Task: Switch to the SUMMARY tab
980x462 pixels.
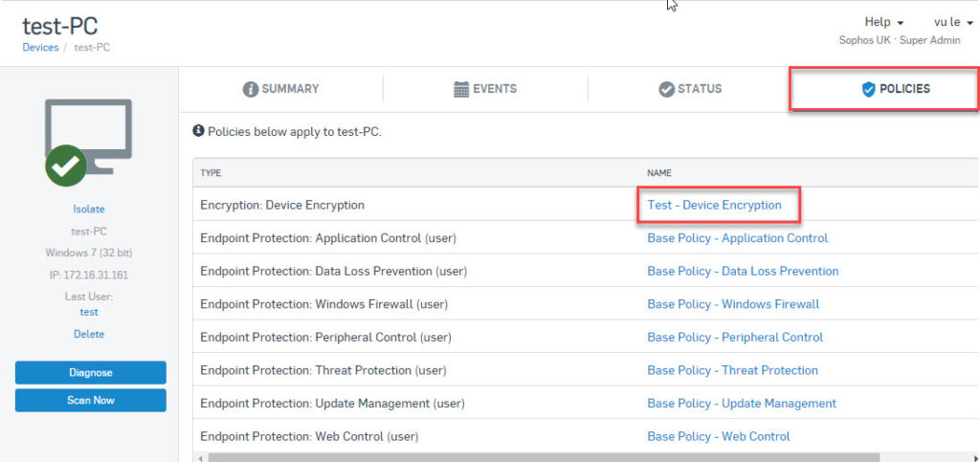Action: 280,89
